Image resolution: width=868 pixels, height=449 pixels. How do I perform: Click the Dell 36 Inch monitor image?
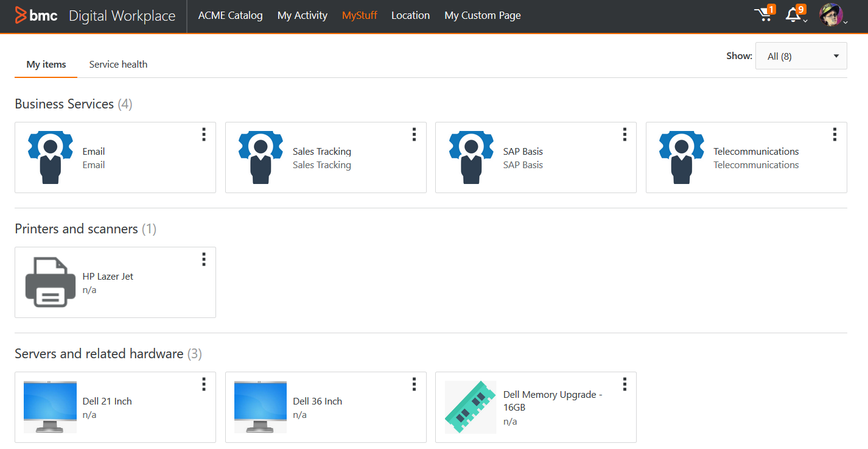tap(261, 407)
